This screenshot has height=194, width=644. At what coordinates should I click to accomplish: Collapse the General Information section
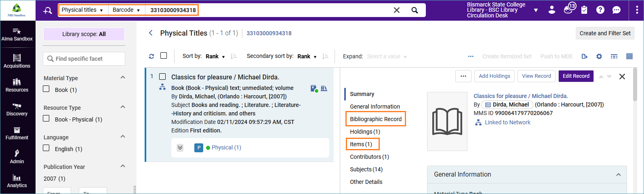618,175
